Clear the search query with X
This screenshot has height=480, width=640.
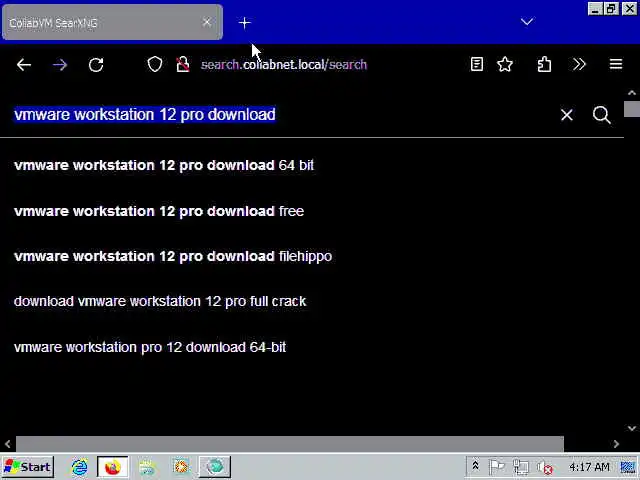click(x=567, y=115)
